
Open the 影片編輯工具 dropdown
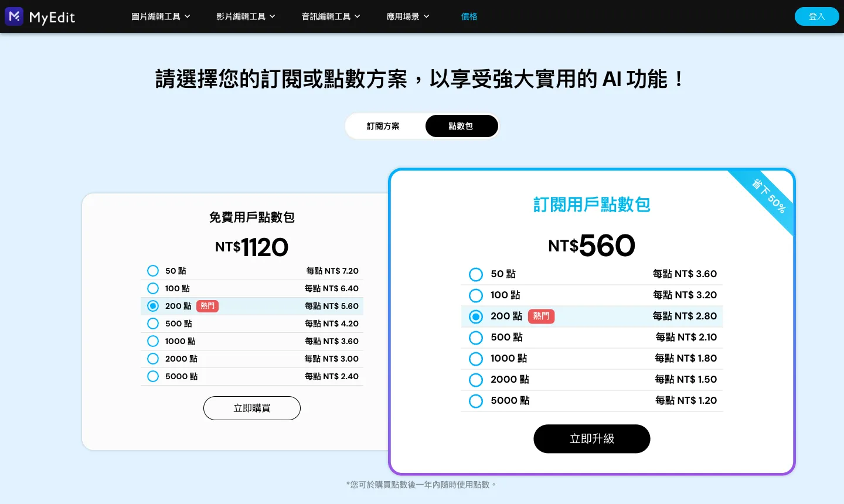pos(246,16)
